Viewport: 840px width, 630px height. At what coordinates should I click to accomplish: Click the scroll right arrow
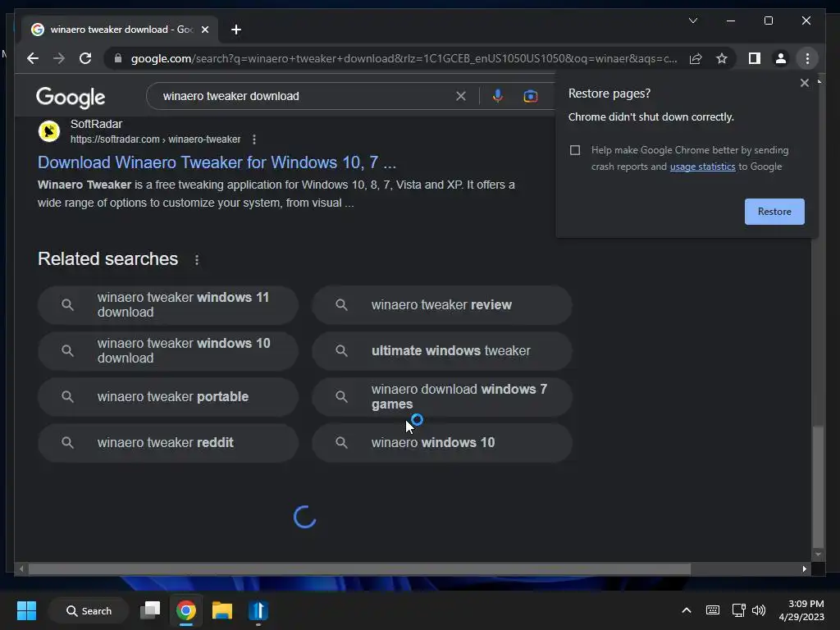tap(804, 569)
